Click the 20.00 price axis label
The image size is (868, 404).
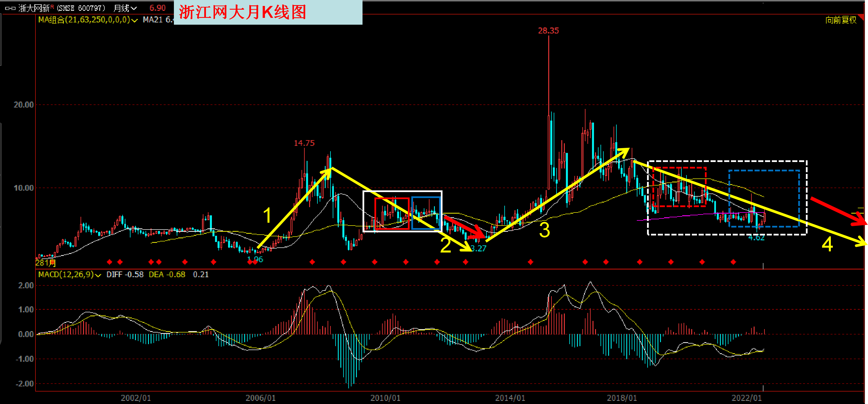pyautogui.click(x=24, y=105)
